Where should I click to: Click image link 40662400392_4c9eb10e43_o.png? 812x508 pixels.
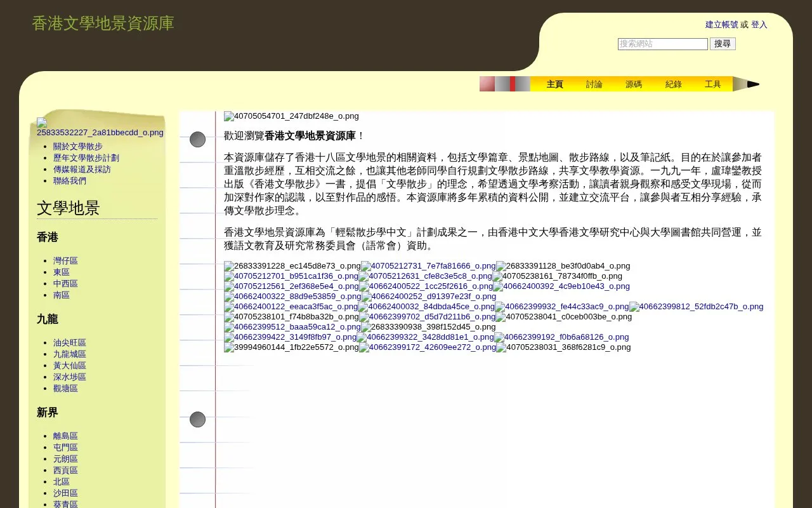point(561,286)
